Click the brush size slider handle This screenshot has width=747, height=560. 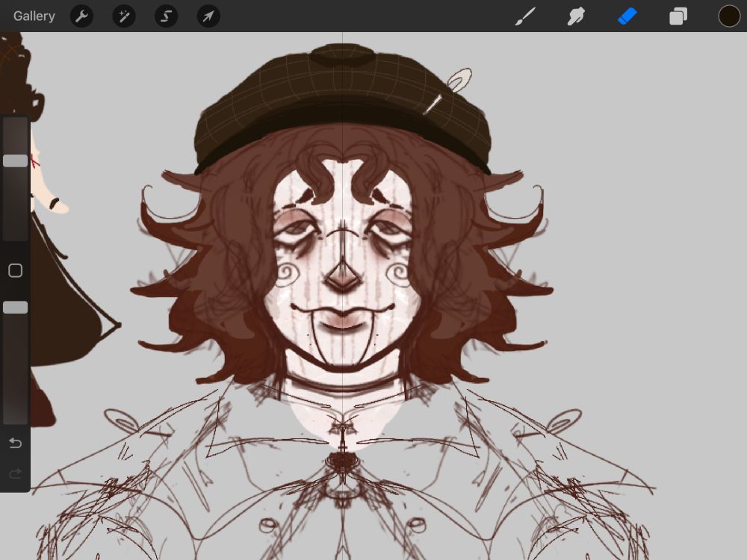(x=15, y=161)
